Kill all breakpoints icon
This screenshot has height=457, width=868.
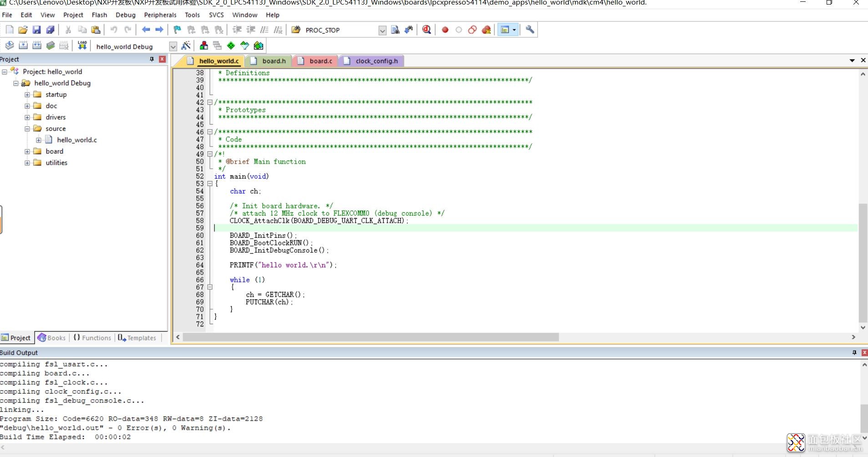click(x=486, y=30)
